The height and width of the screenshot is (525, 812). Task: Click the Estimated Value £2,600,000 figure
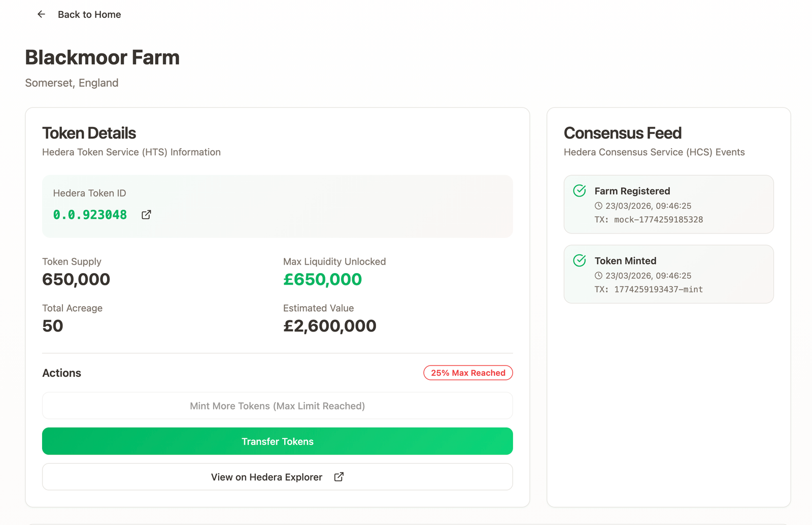coord(329,326)
